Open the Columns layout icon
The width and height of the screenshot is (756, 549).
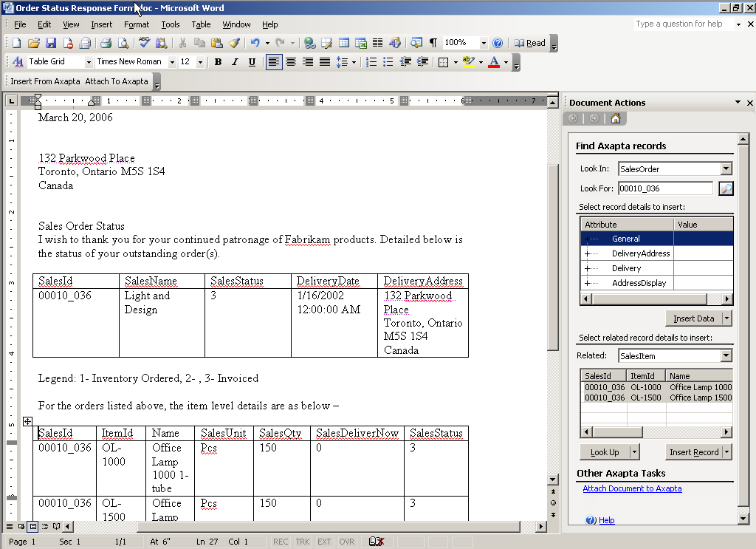coord(377,43)
